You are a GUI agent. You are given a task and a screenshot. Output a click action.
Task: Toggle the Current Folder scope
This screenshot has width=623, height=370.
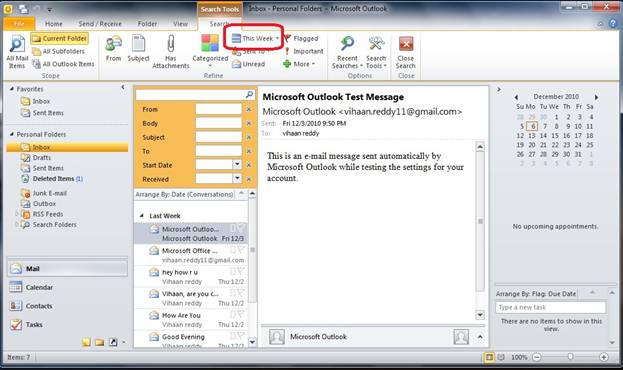coord(60,39)
